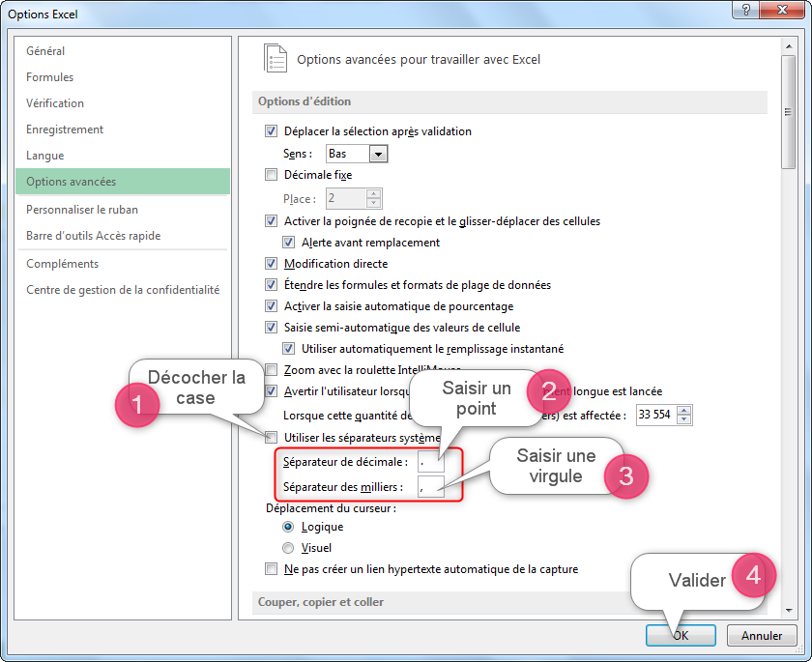Increase the Place decimal spinner value
Screen dimensions: 812x662
(x=373, y=194)
